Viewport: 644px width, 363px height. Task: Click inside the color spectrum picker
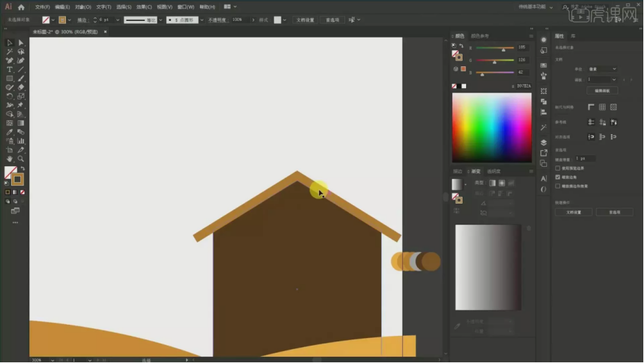click(x=491, y=127)
